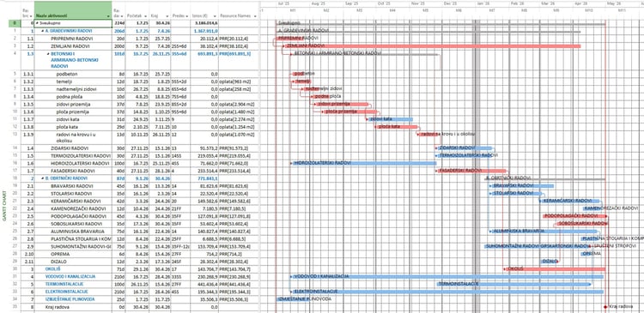Select the 'BRAVARSKI RADOVI' task name
644x313 pixels.
pyautogui.click(x=72, y=186)
